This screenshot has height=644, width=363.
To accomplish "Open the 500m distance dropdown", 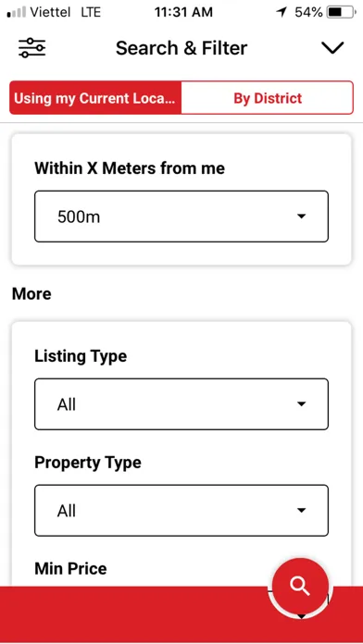I will (x=181, y=216).
